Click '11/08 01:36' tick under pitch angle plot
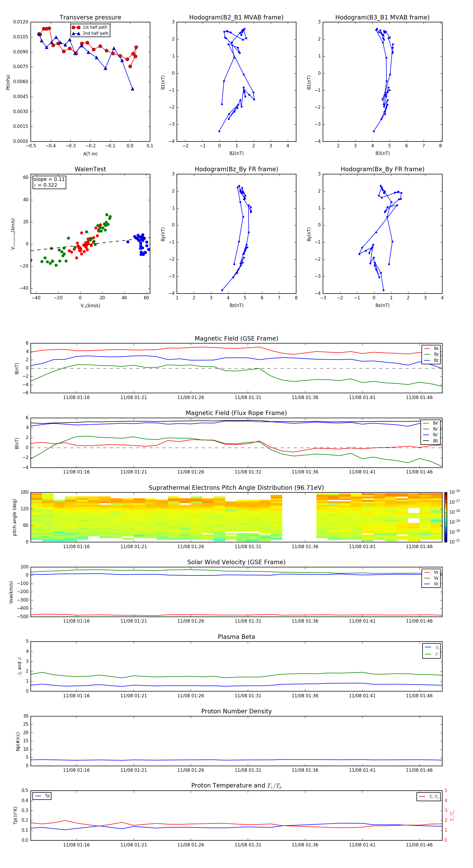Image resolution: width=473 pixels, height=868 pixels. (x=305, y=547)
